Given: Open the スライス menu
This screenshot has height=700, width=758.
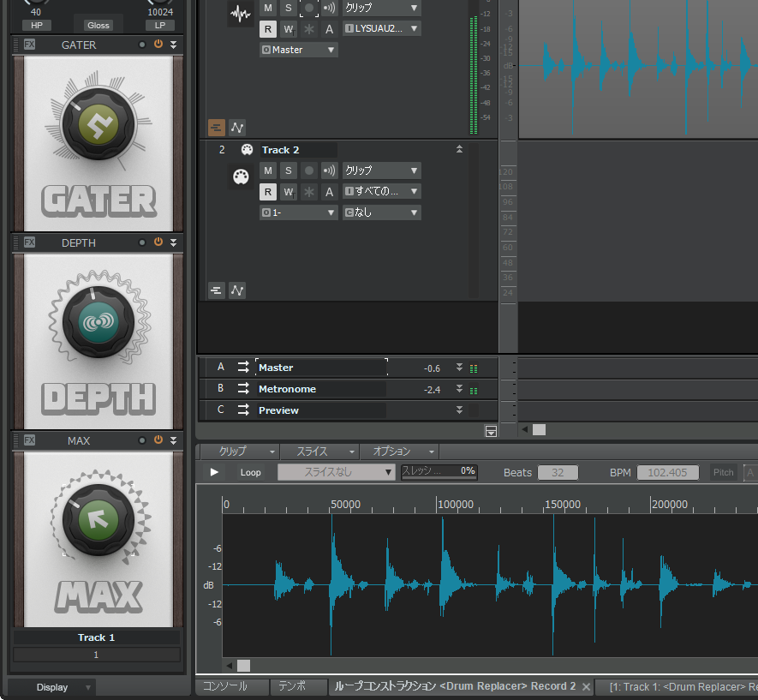Looking at the screenshot, I should (319, 452).
